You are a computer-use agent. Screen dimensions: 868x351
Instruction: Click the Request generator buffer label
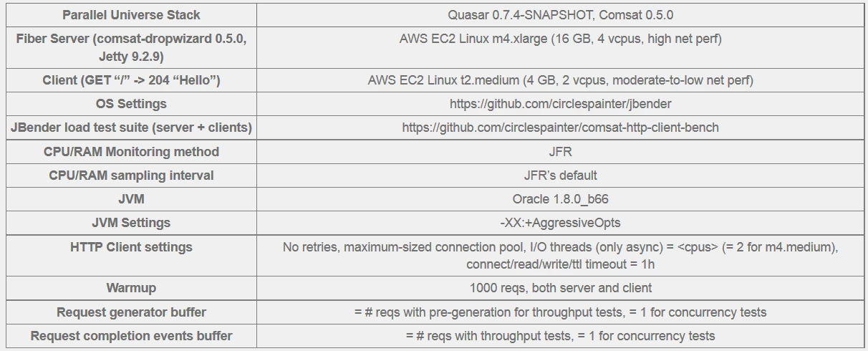pos(131,312)
